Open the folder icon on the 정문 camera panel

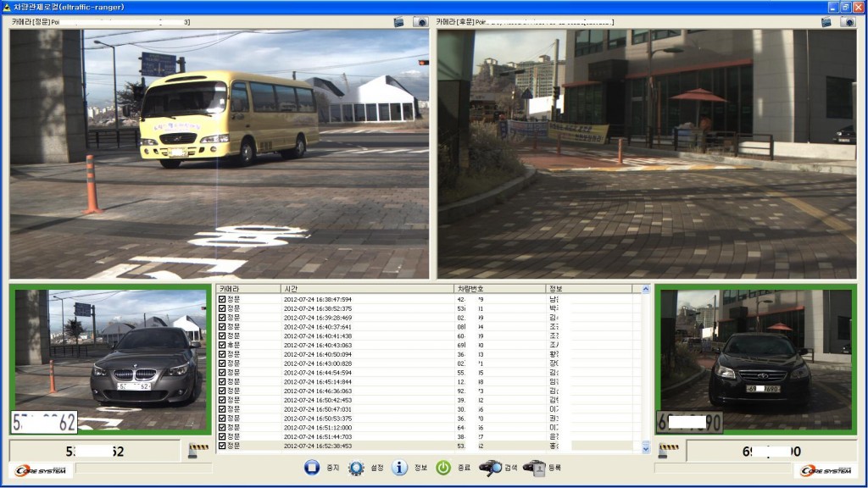click(x=398, y=22)
